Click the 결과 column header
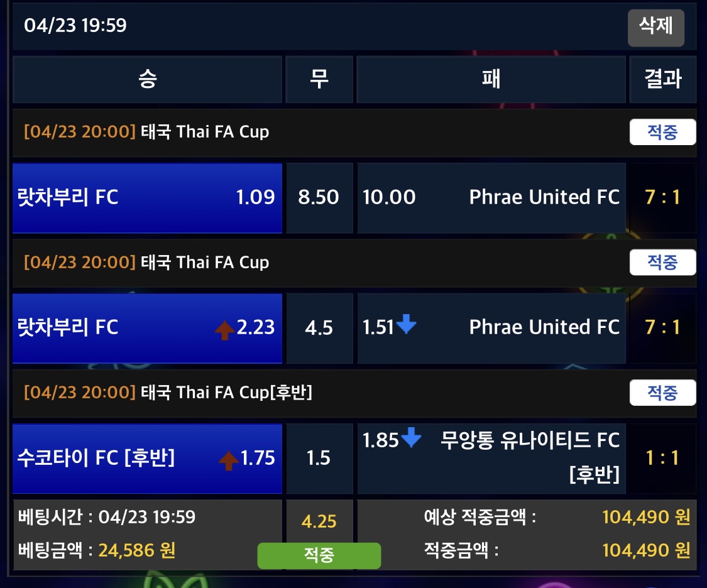This screenshot has width=707, height=588. tap(662, 79)
